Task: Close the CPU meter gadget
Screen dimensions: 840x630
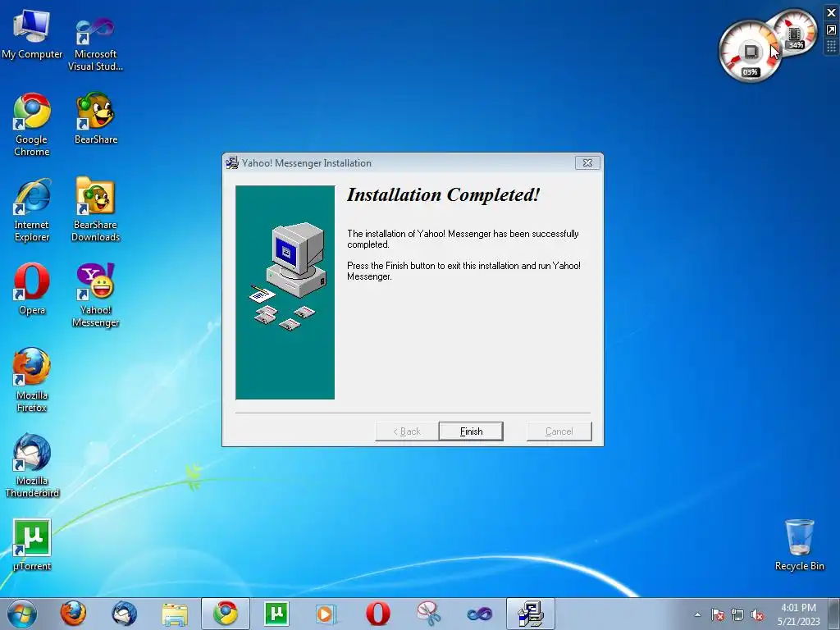Action: pos(832,12)
